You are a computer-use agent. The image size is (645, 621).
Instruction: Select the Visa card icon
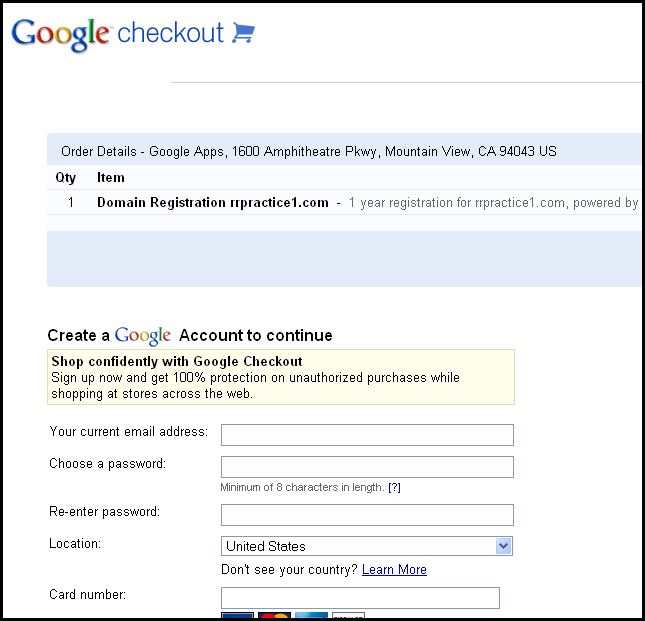point(237,616)
